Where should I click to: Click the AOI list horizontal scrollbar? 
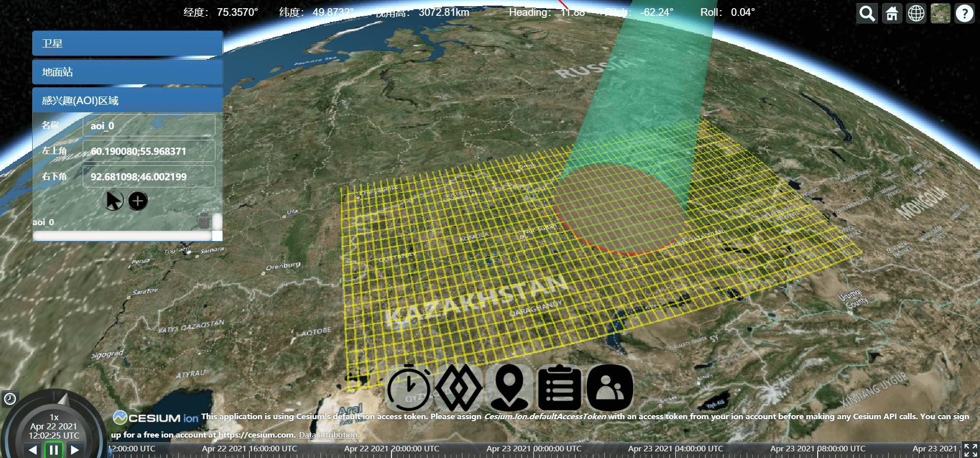click(122, 236)
